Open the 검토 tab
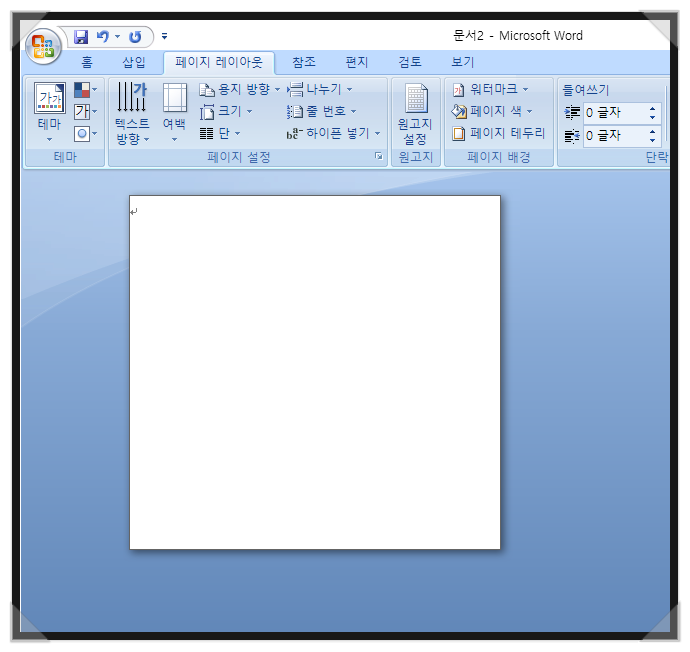The height and width of the screenshot is (652, 690). point(410,62)
